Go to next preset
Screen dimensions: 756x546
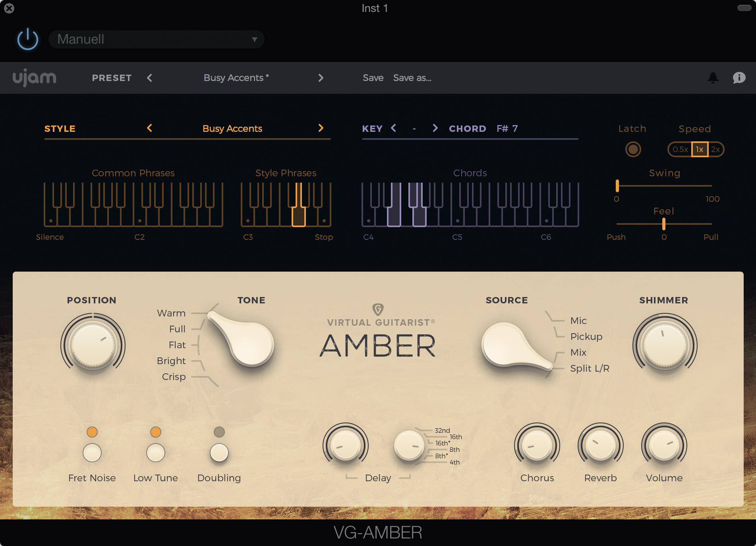321,78
